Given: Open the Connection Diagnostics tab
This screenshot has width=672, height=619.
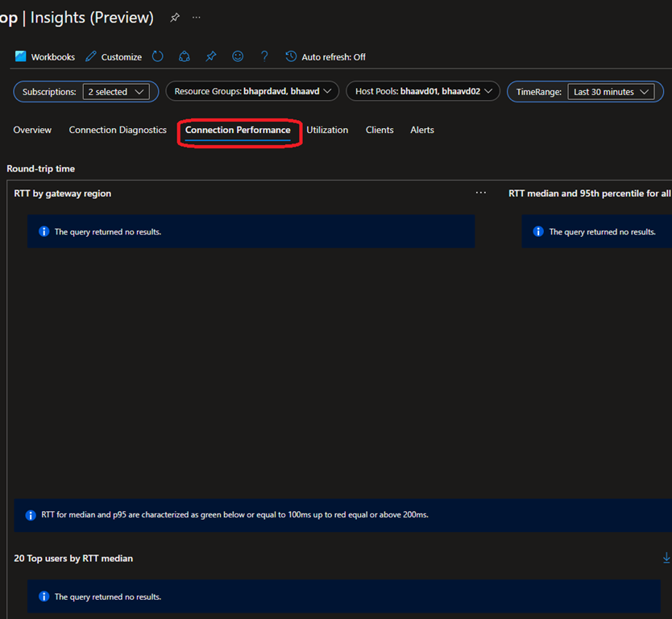Looking at the screenshot, I should point(118,130).
